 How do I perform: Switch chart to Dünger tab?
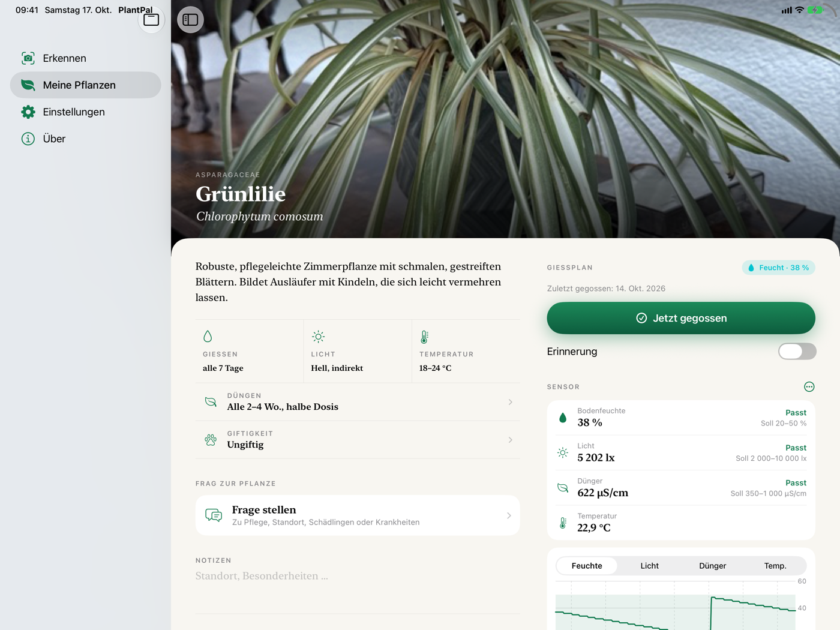tap(712, 566)
